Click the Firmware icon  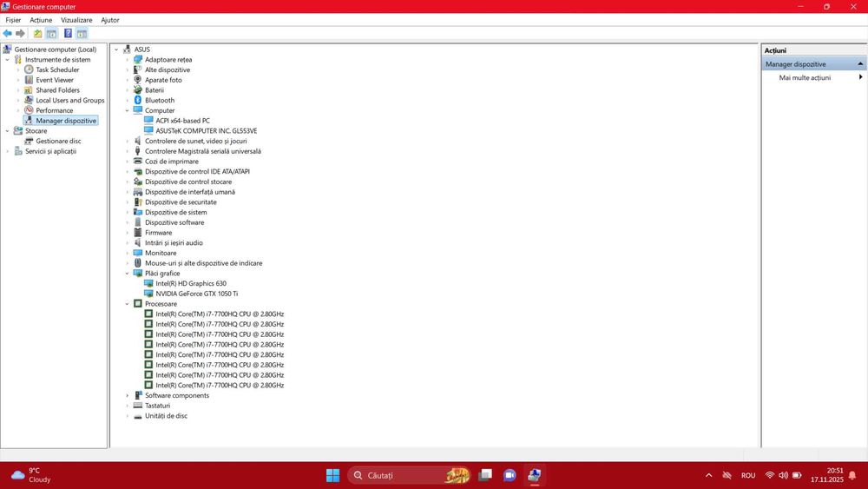138,233
